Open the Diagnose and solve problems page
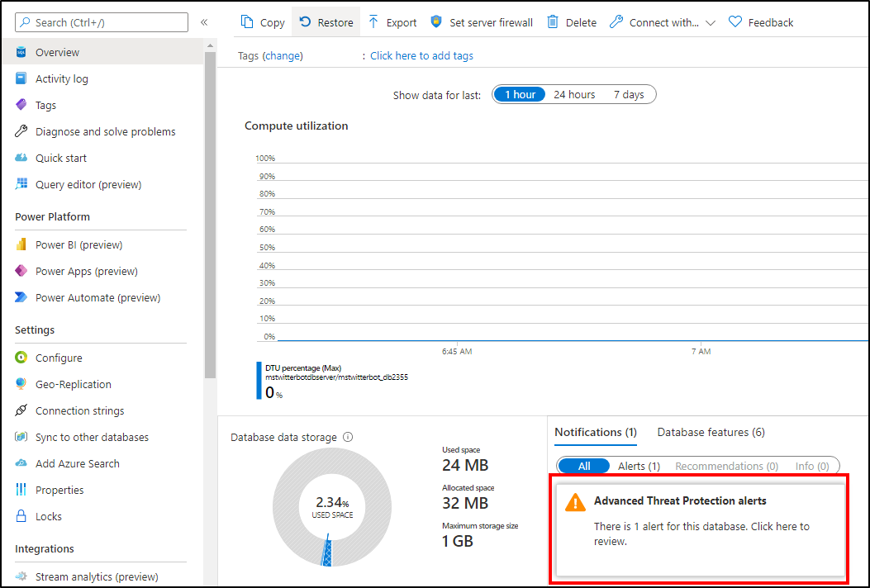 (x=107, y=131)
